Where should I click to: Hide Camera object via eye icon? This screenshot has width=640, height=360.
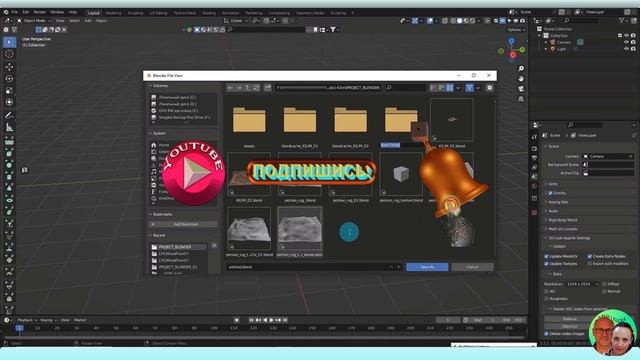click(627, 42)
